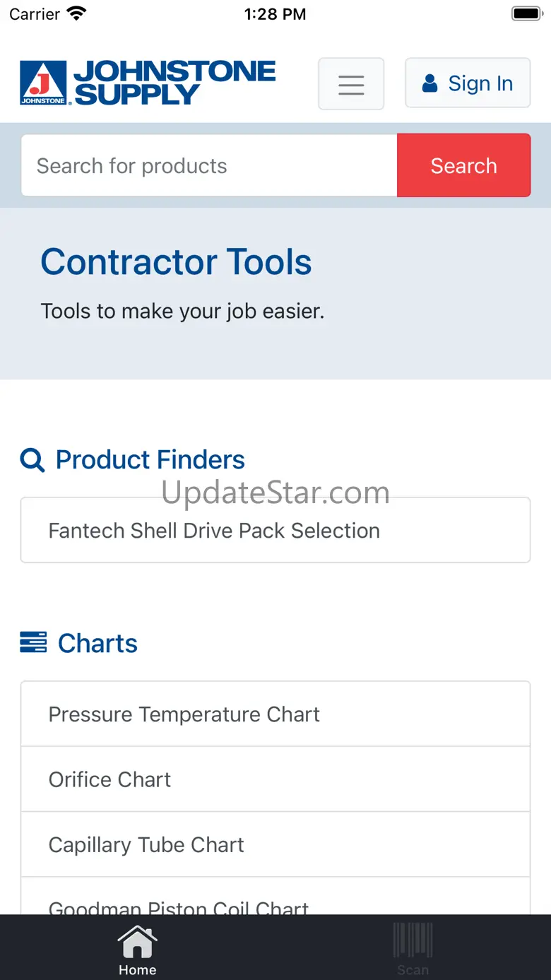Switch to the Scan barcode tab

tap(413, 950)
